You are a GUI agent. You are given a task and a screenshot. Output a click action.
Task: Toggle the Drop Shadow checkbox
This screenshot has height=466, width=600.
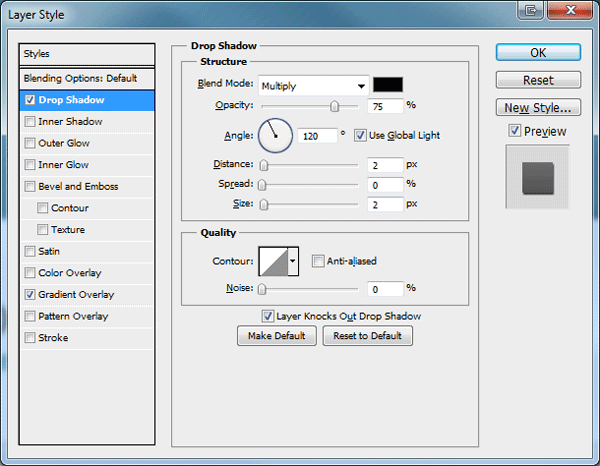30,100
